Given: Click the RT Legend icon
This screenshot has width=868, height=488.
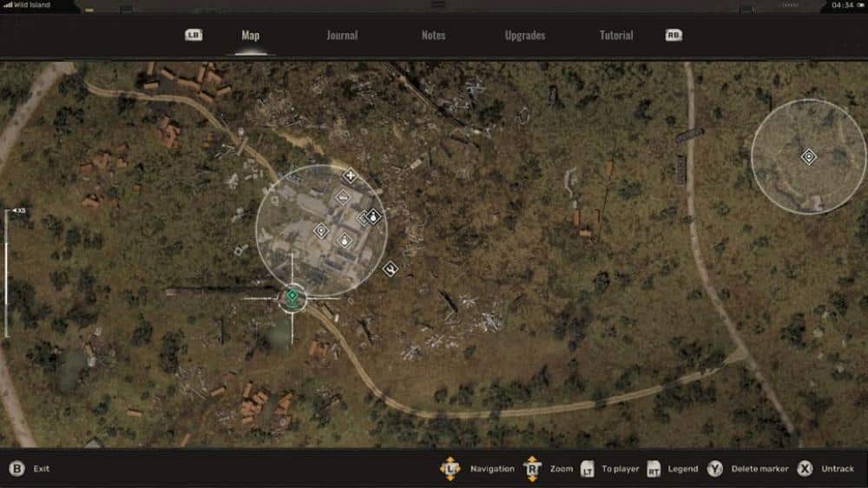Looking at the screenshot, I should pyautogui.click(x=654, y=469).
